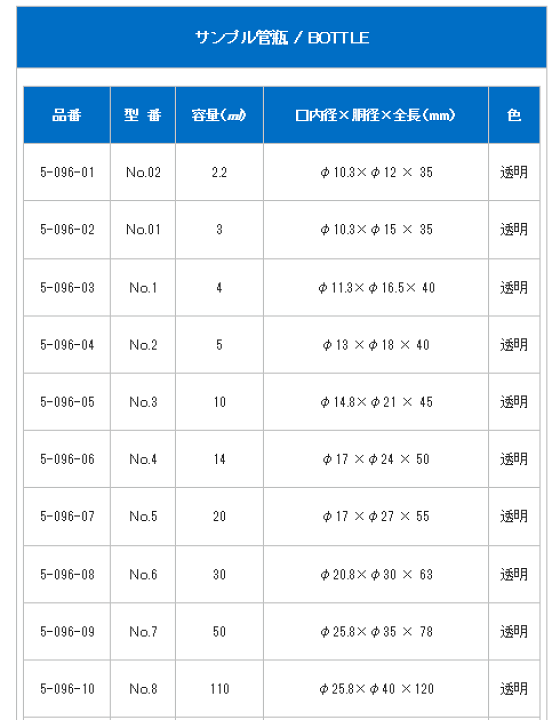Select product number 5-096-05
Screen dimensions: 560x720
(x=67, y=402)
